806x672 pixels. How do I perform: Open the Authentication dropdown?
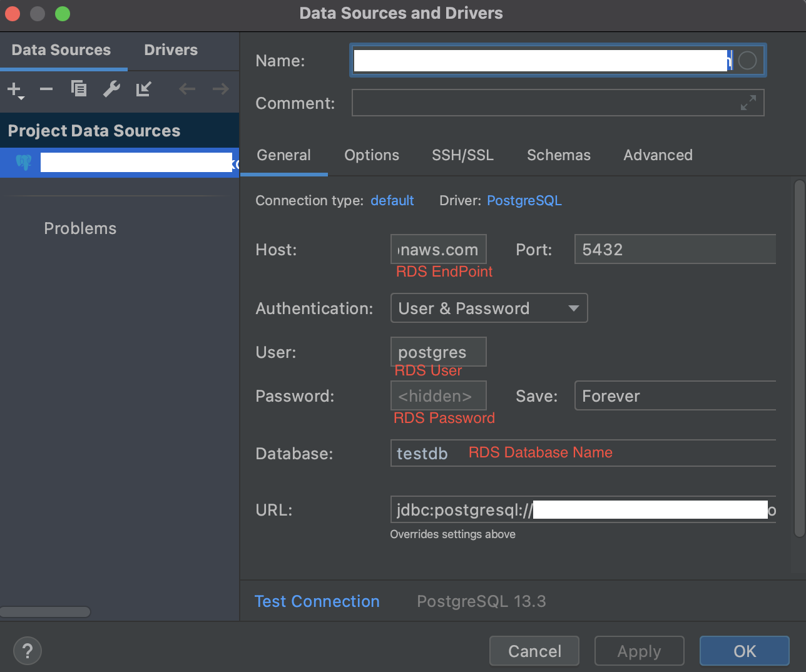[489, 308]
